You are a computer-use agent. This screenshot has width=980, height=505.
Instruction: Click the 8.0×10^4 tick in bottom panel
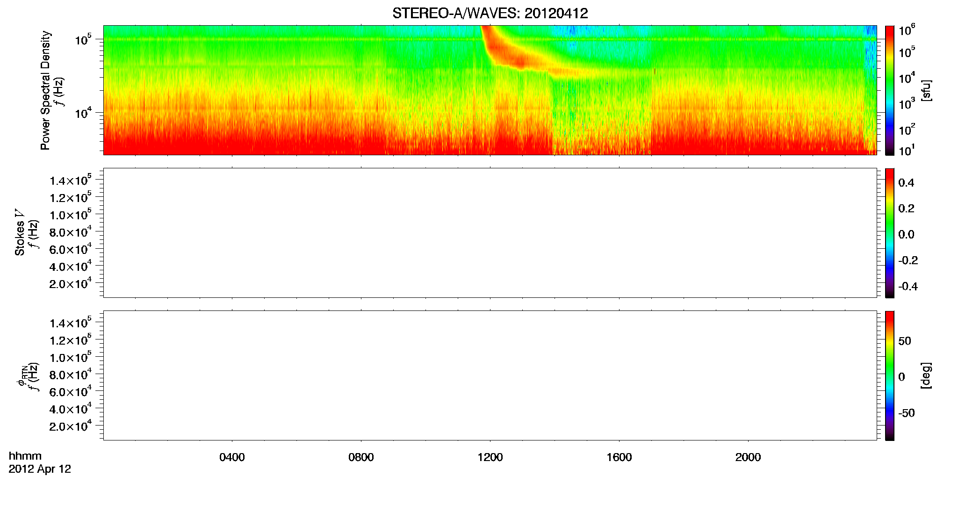pyautogui.click(x=71, y=375)
